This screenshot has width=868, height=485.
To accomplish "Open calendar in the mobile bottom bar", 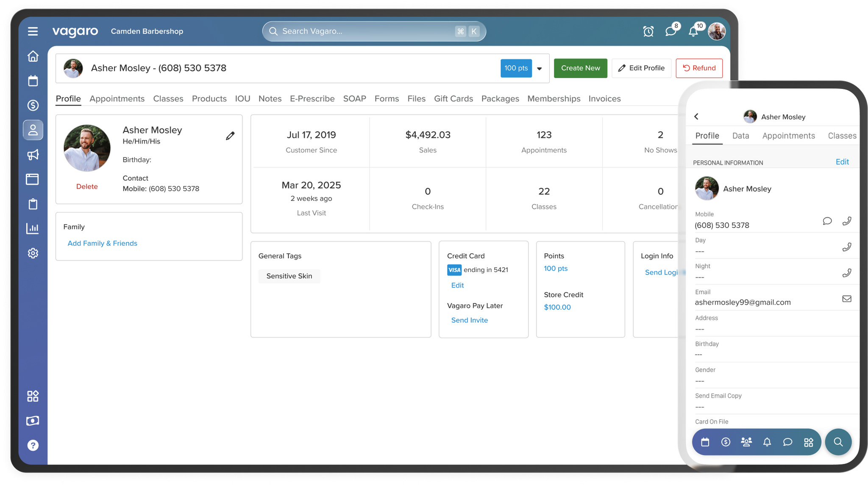I will (705, 442).
